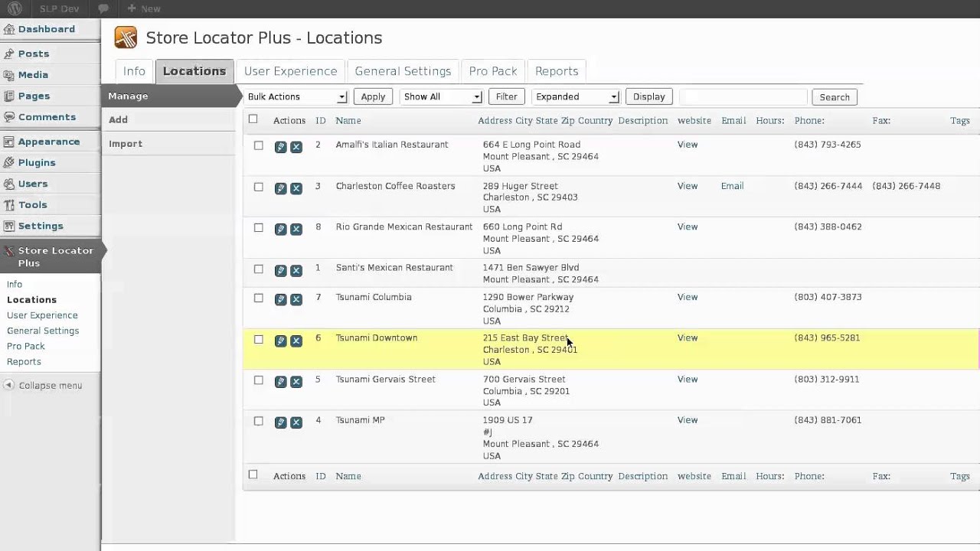Open Appearance in the sidebar menu
Viewport: 980px width, 551px height.
(49, 142)
